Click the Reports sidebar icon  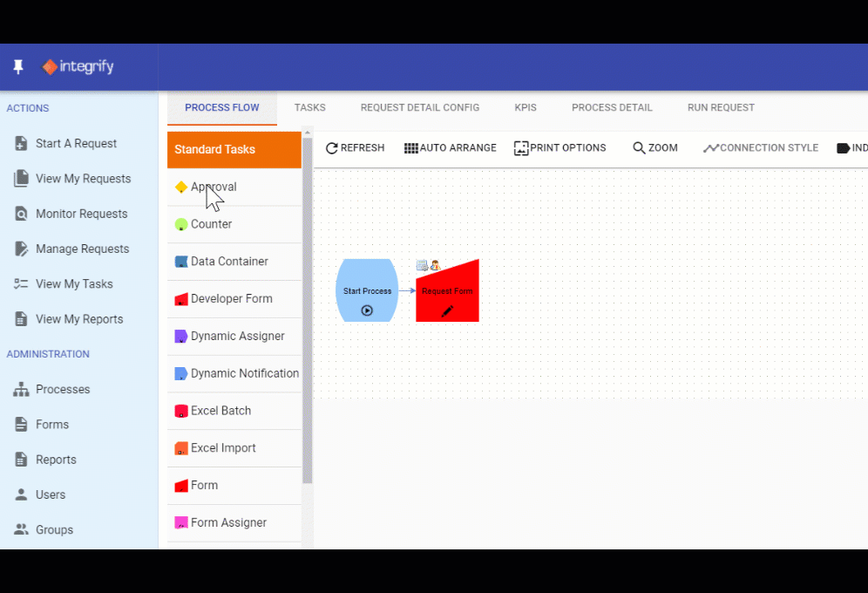(21, 460)
